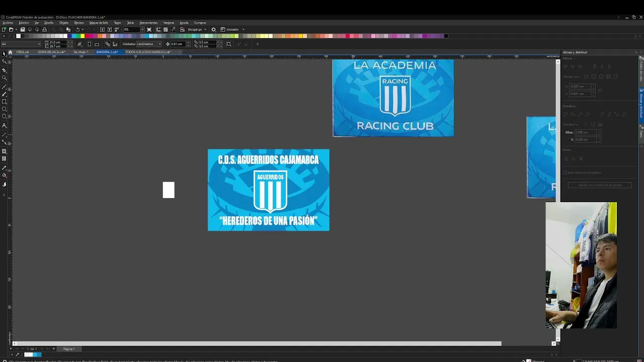Expand the Undo history dropdown arrow
This screenshot has height=362, width=644.
click(x=83, y=29)
